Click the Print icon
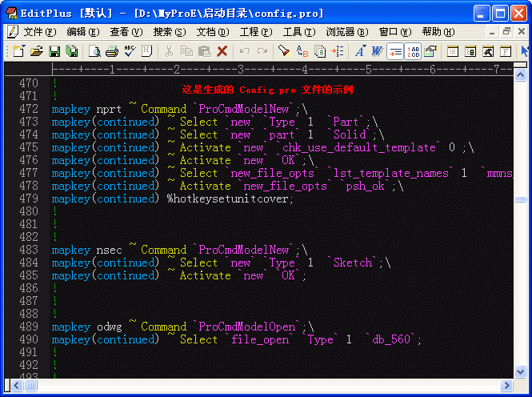The height and width of the screenshot is (397, 532). click(112, 51)
